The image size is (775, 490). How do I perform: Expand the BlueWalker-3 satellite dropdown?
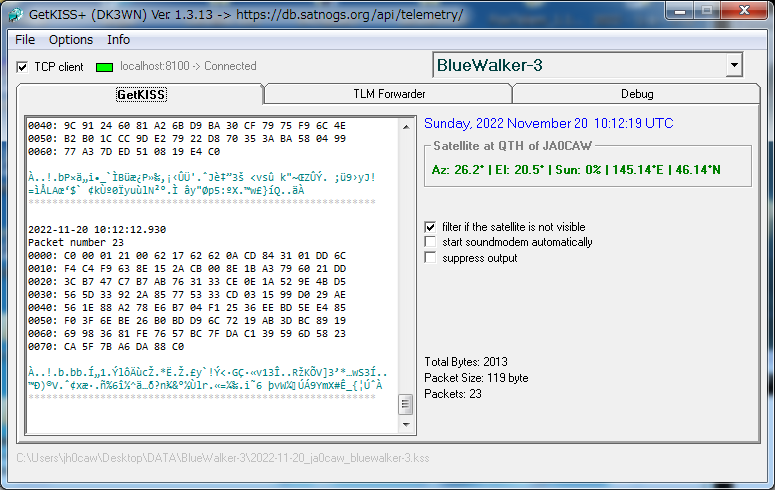click(x=734, y=65)
